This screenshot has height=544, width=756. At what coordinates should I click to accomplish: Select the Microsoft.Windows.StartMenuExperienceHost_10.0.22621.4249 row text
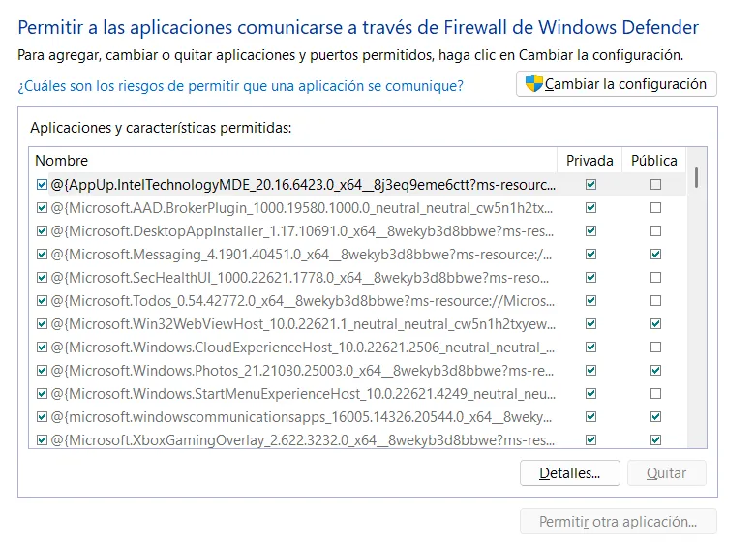pyautogui.click(x=303, y=394)
